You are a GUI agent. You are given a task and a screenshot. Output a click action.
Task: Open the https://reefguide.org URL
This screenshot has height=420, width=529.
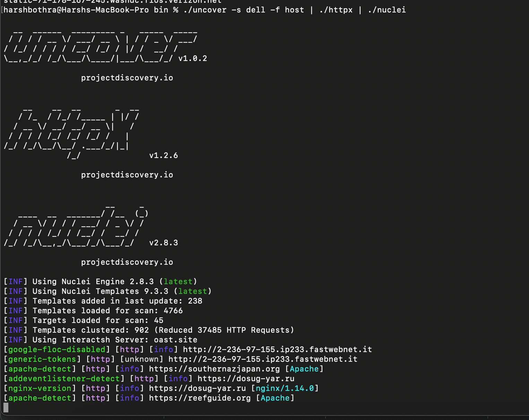(200, 398)
